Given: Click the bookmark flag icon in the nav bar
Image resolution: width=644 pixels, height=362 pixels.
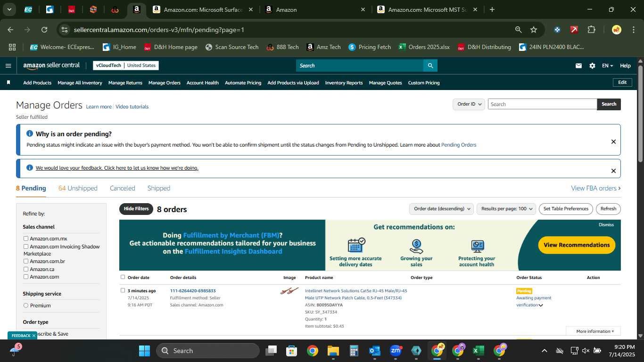Looking at the screenshot, I should coord(8,82).
